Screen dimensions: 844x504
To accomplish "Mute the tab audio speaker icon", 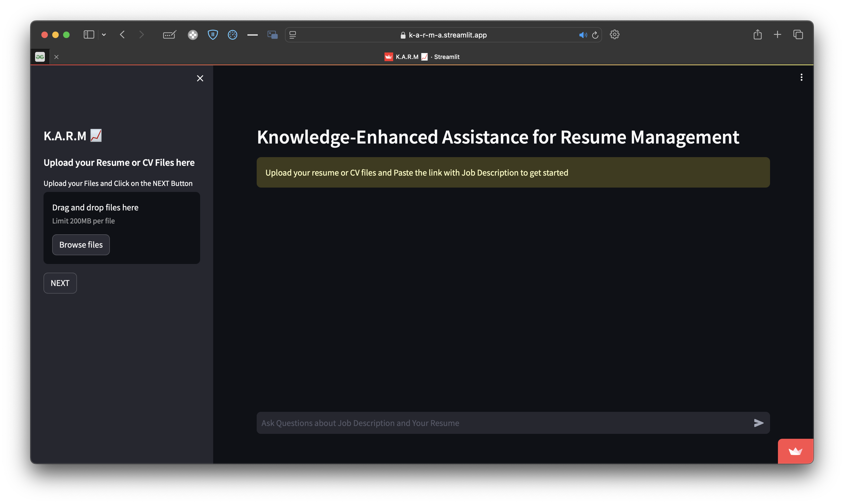I will [583, 35].
